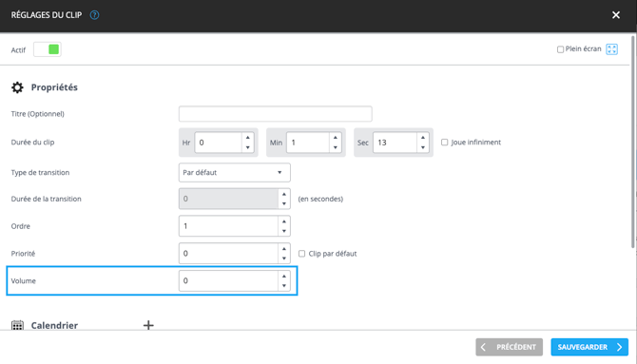Decrease the Ordre value
This screenshot has height=364, width=637.
coord(284,231)
